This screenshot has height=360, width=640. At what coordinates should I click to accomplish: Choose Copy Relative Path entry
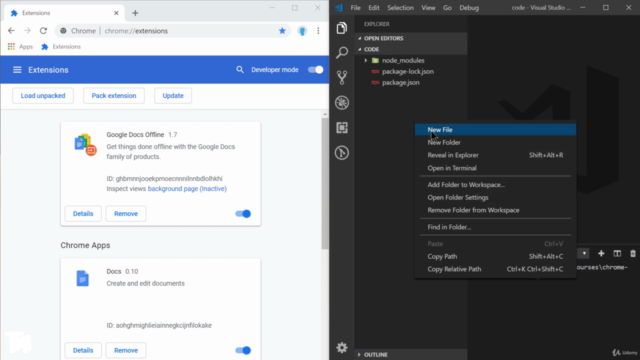(495, 269)
